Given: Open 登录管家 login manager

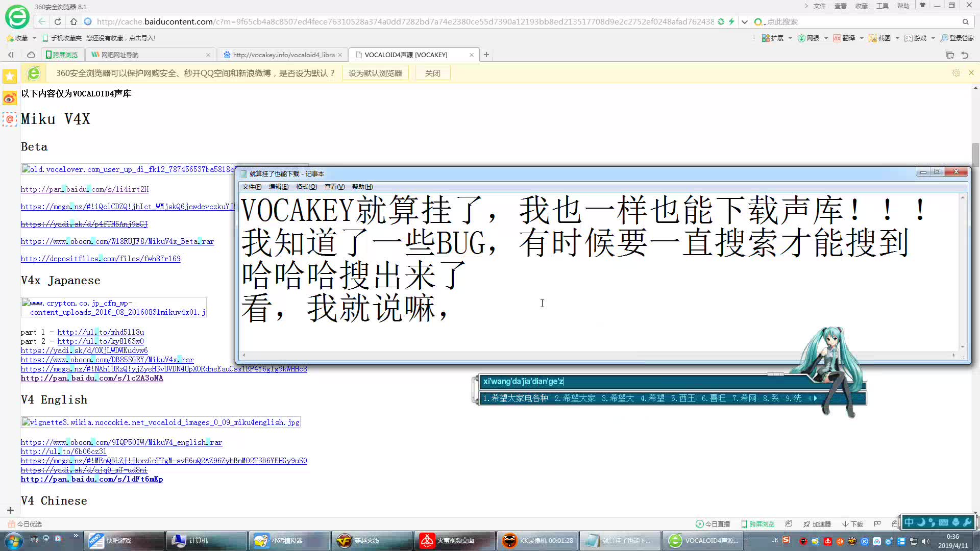Looking at the screenshot, I should [x=958, y=38].
